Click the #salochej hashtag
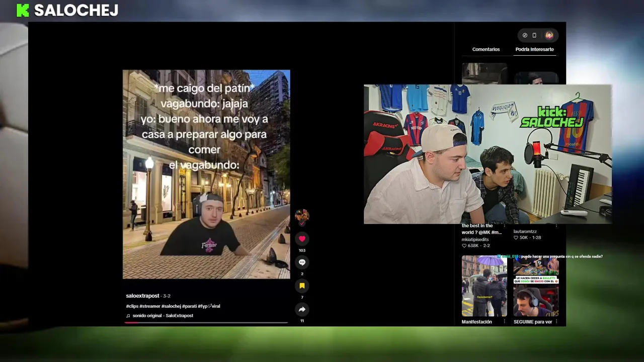The width and height of the screenshot is (644, 362). (171, 306)
